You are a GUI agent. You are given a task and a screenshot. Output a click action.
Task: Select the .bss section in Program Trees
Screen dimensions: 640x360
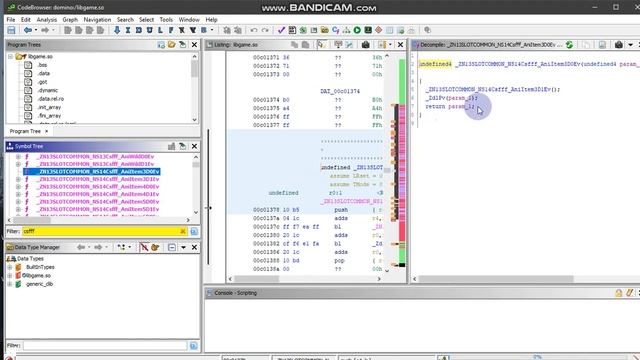click(x=42, y=65)
